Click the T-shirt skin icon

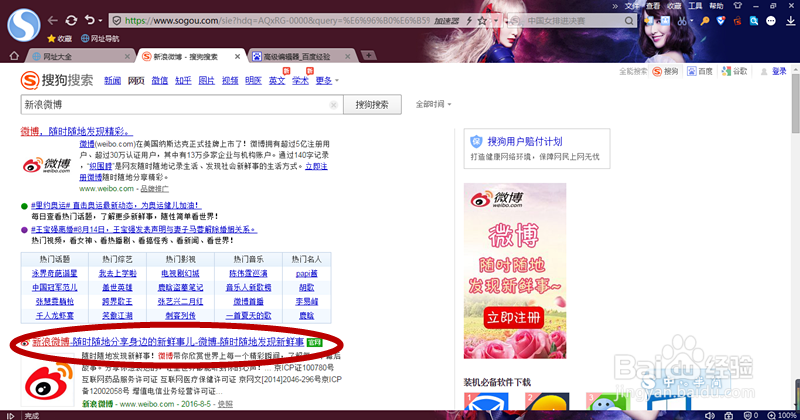(737, 6)
